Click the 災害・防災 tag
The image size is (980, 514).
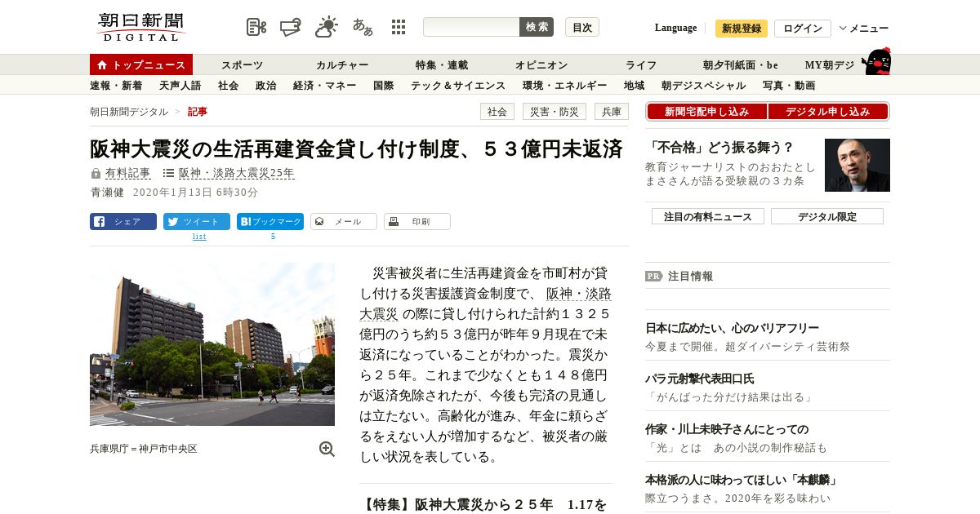555,112
